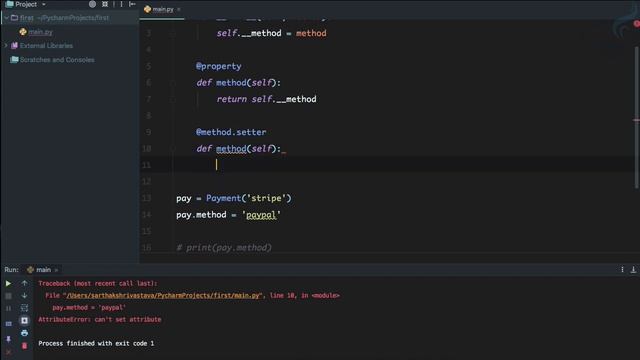Click 'paypal' string on line 14
Screen dimensions: 640x360
pyautogui.click(x=261, y=215)
